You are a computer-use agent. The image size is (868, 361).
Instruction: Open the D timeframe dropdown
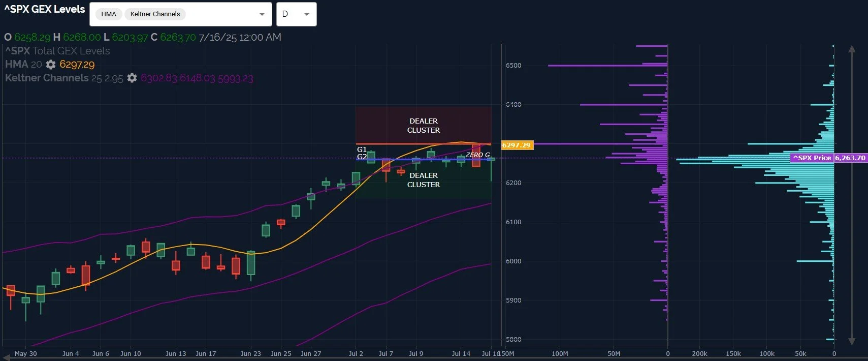point(297,14)
